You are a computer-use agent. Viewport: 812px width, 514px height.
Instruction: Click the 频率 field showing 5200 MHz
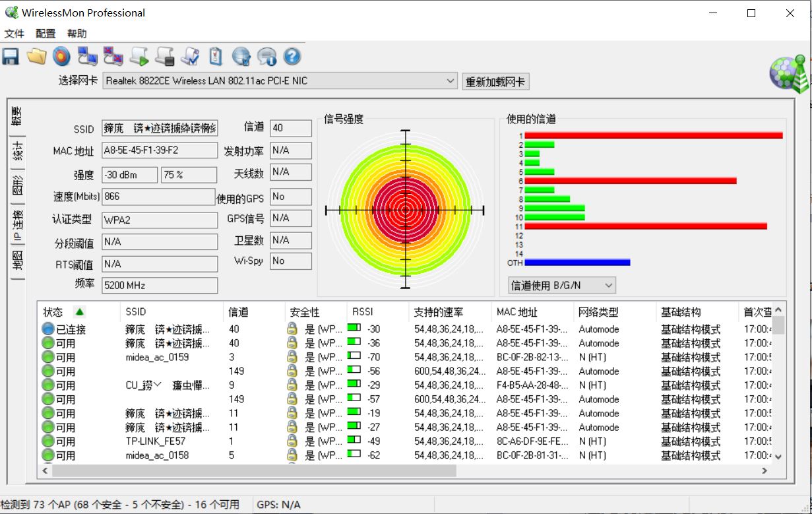tap(160, 286)
